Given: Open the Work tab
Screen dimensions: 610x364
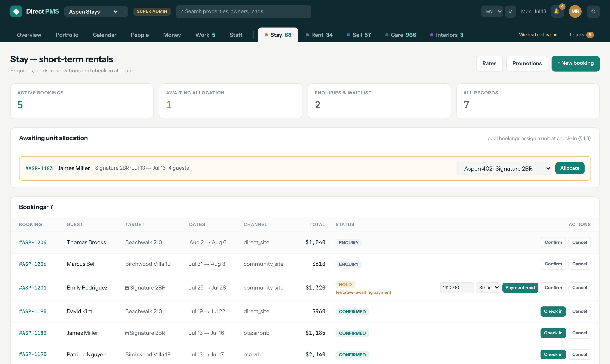Looking at the screenshot, I should tap(205, 35).
